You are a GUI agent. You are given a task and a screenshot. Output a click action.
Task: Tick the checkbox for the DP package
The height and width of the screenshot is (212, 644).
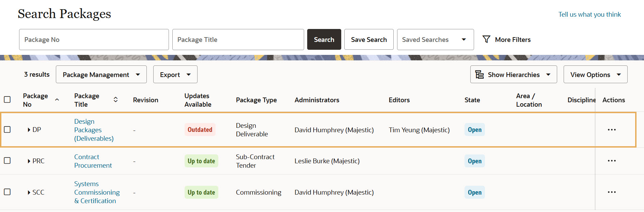pyautogui.click(x=7, y=130)
